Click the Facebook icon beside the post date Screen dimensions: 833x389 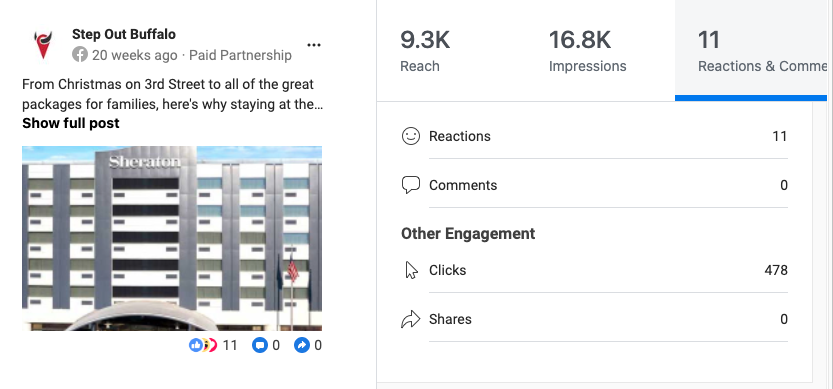tap(80, 55)
